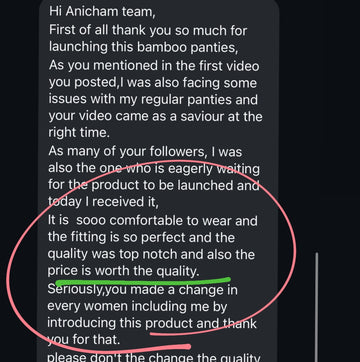Select the line 'price is worth the quality.'
Image resolution: width=360 pixels, height=362 pixels.
pyautogui.click(x=123, y=271)
